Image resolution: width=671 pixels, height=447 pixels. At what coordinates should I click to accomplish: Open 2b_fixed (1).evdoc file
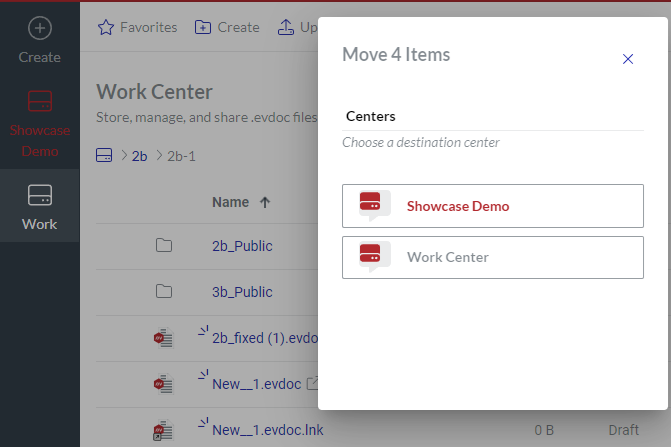pyautogui.click(x=265, y=338)
